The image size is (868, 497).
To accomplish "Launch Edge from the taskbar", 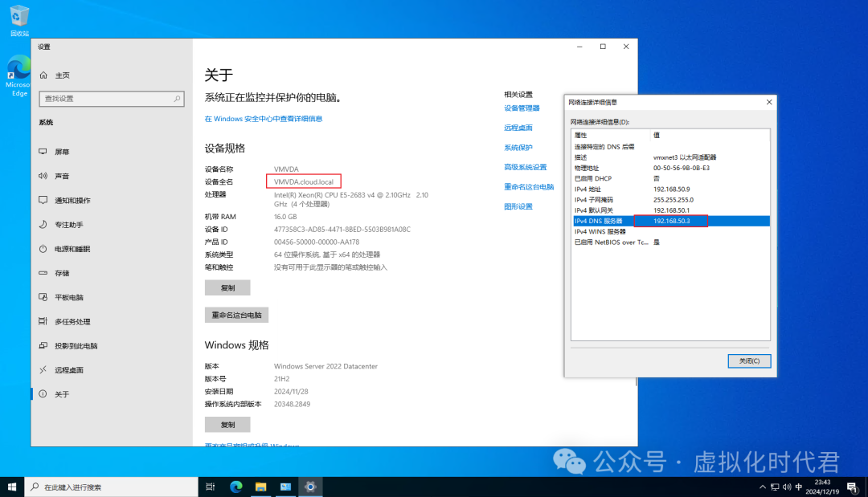I will point(236,487).
